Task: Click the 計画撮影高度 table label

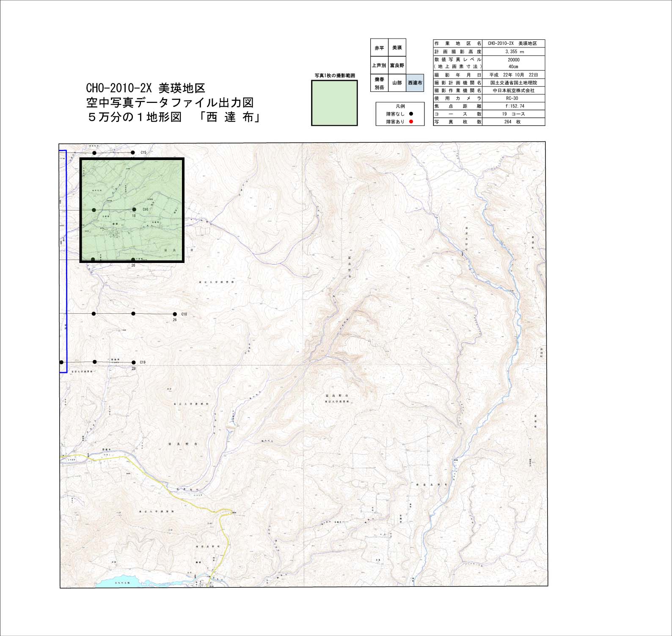Action: 458,52
